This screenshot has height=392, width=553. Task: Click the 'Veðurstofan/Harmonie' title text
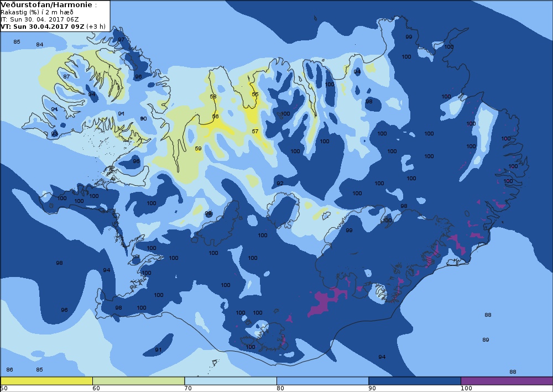pyautogui.click(x=46, y=5)
